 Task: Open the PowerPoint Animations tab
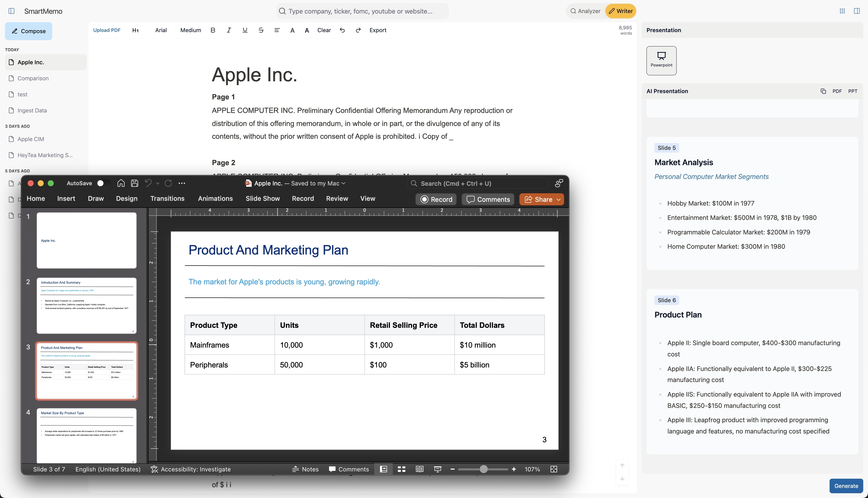coord(215,198)
